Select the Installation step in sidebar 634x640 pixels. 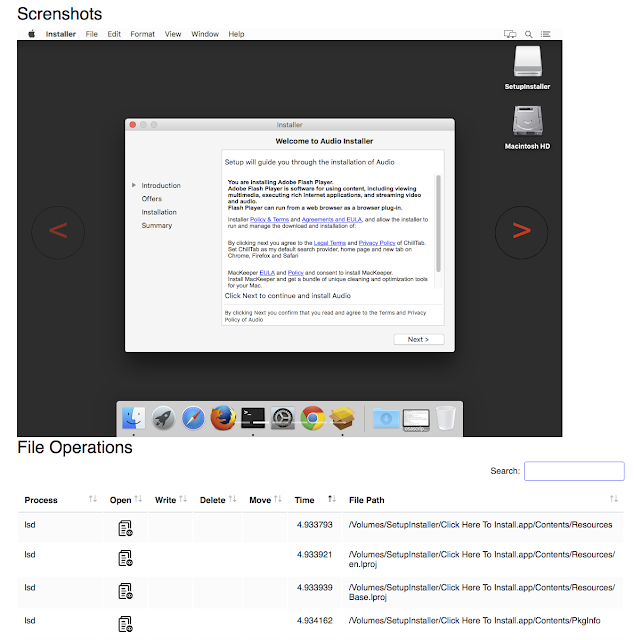159,212
